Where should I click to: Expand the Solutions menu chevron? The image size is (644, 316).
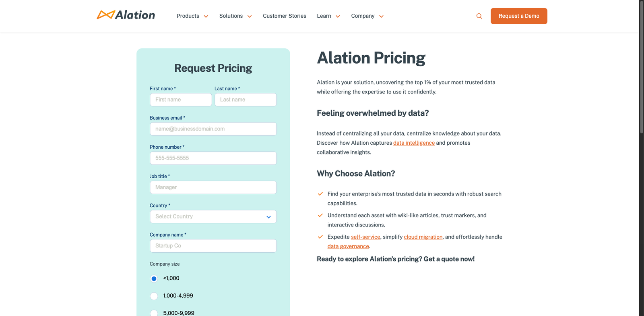click(x=250, y=17)
